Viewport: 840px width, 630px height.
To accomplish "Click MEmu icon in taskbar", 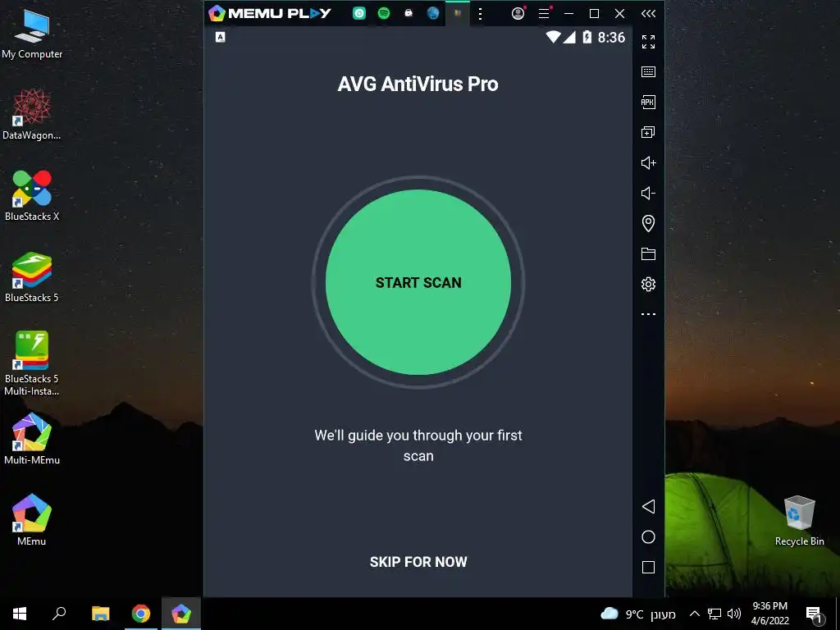I will click(181, 614).
